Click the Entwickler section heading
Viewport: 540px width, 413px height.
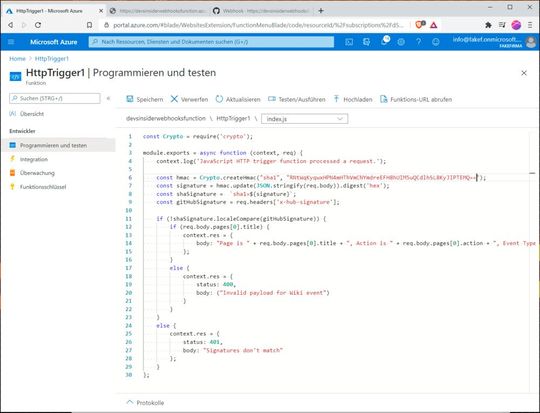(x=22, y=131)
